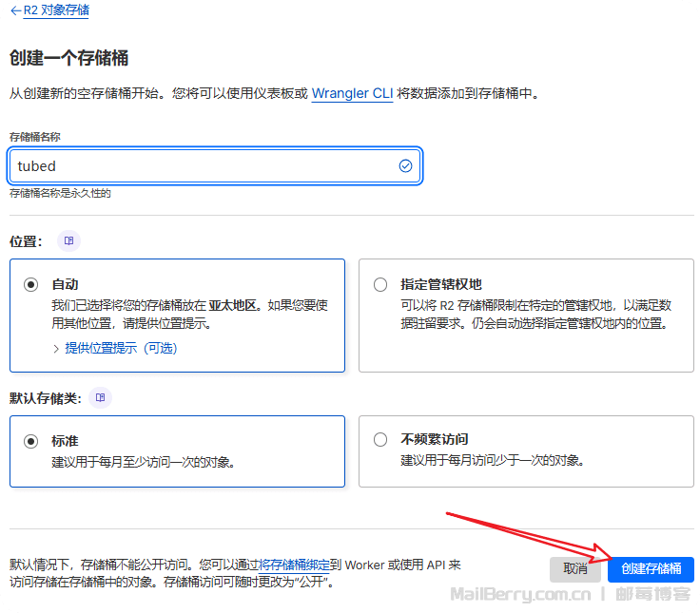The height and width of the screenshot is (613, 700).
Task: Expand 提供位置提示 (可选) section
Action: tap(121, 348)
